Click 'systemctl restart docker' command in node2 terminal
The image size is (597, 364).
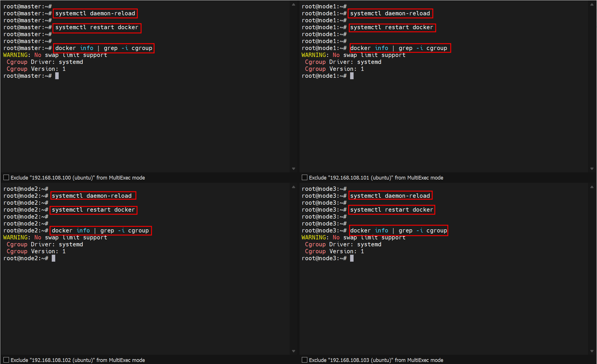(x=93, y=210)
